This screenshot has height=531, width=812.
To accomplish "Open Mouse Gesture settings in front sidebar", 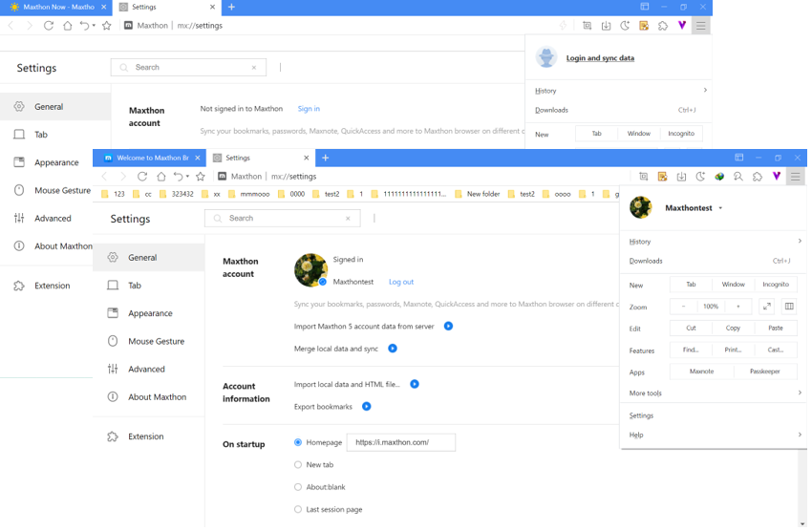I will [156, 341].
